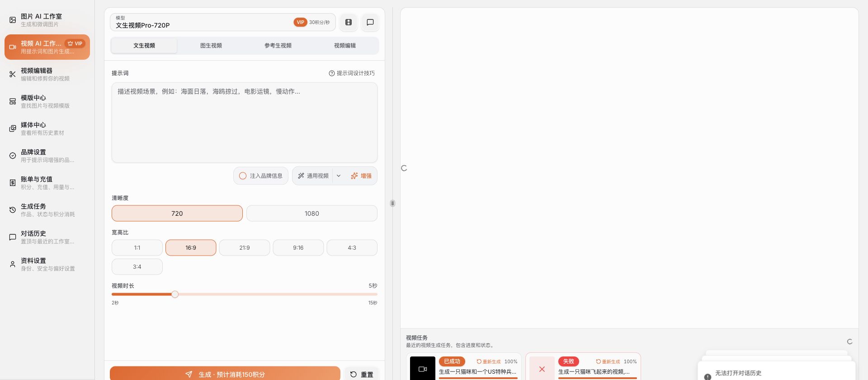This screenshot has width=868, height=380.
Task: Open the 提示词设计技巧 help link
Action: (352, 73)
